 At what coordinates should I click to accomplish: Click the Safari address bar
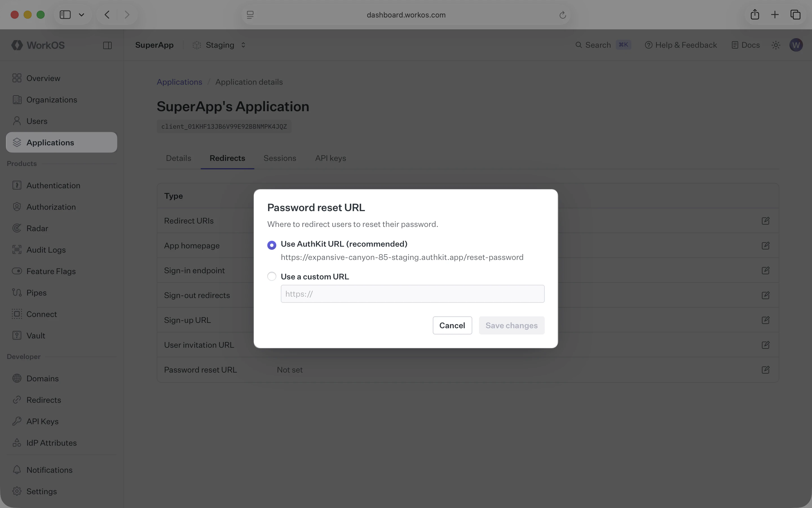pos(406,15)
